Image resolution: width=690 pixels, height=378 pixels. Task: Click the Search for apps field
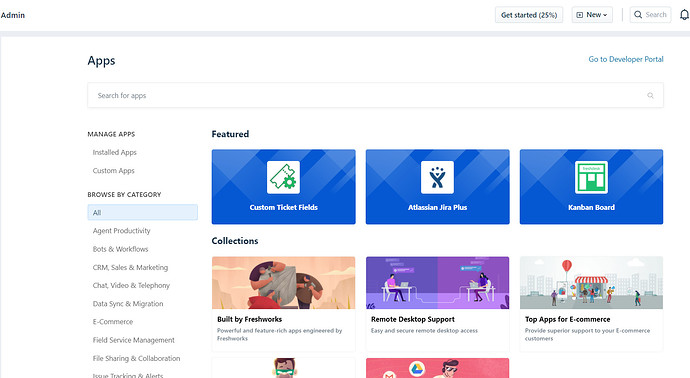pyautogui.click(x=375, y=95)
